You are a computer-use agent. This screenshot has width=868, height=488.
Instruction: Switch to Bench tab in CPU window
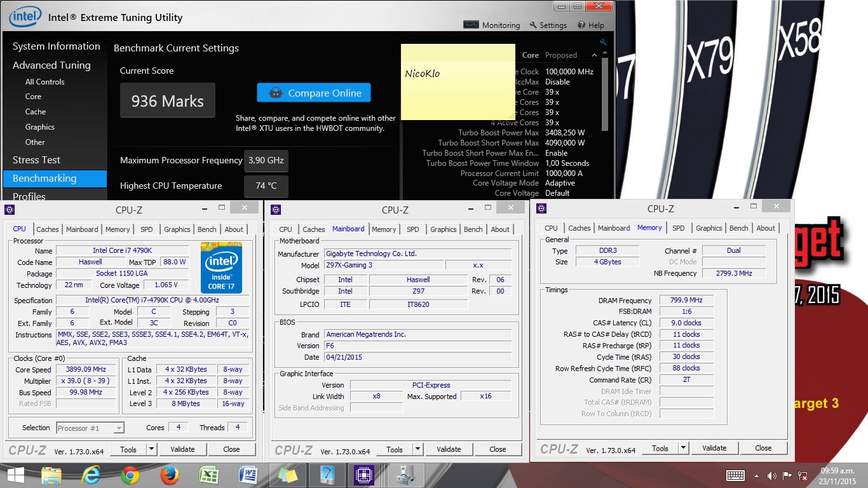click(207, 229)
